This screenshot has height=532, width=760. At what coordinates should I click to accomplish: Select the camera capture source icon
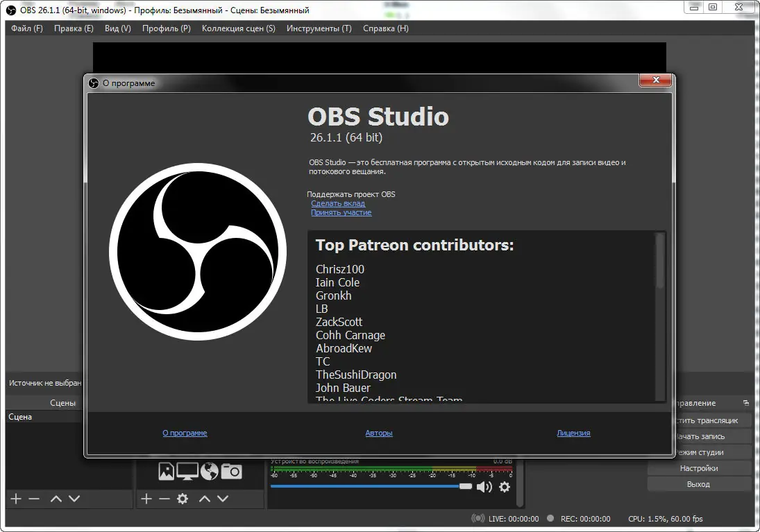232,471
